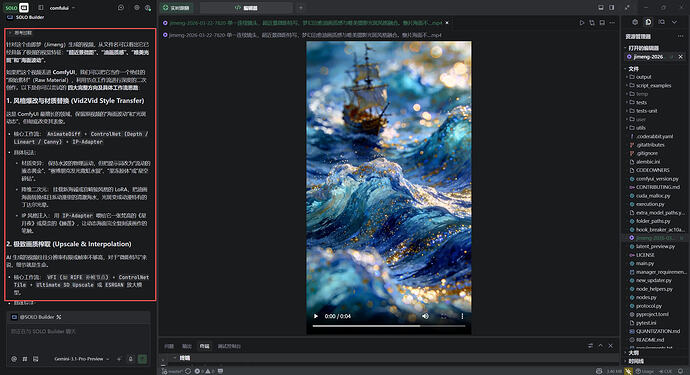
Task: Click the split editor icon
Action: [x=602, y=22]
